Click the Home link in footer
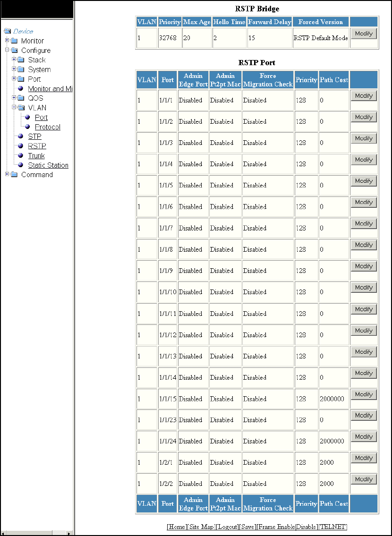 click(176, 527)
